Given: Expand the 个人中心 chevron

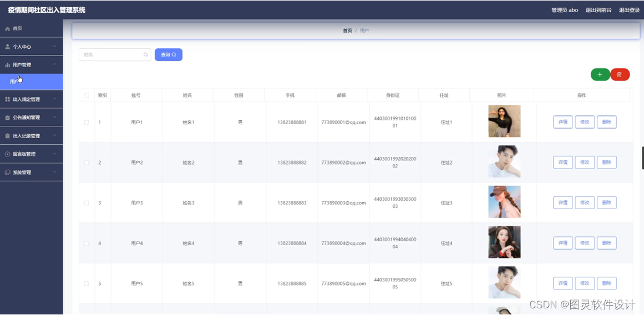Looking at the screenshot, I should (54, 47).
